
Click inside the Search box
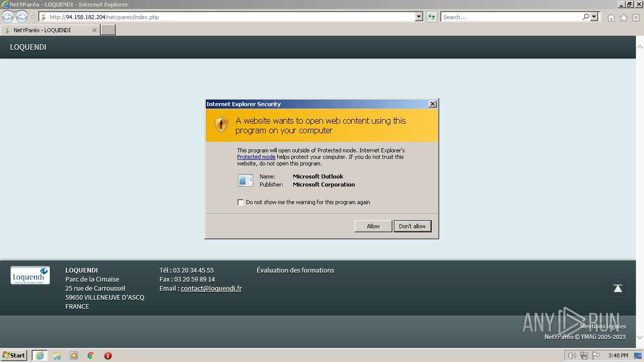(511, 17)
